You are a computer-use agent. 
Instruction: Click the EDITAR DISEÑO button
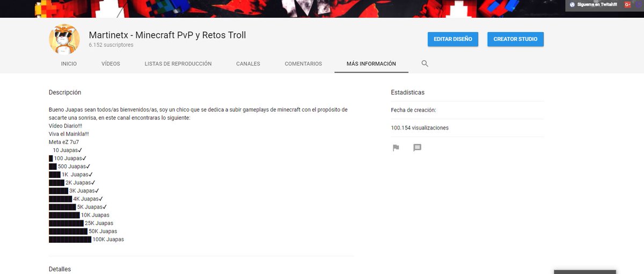pyautogui.click(x=453, y=39)
